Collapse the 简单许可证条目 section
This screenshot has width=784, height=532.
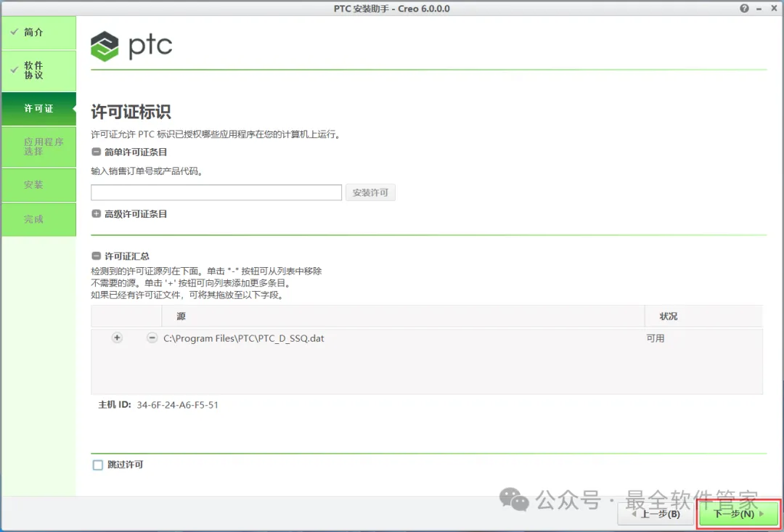(x=97, y=152)
